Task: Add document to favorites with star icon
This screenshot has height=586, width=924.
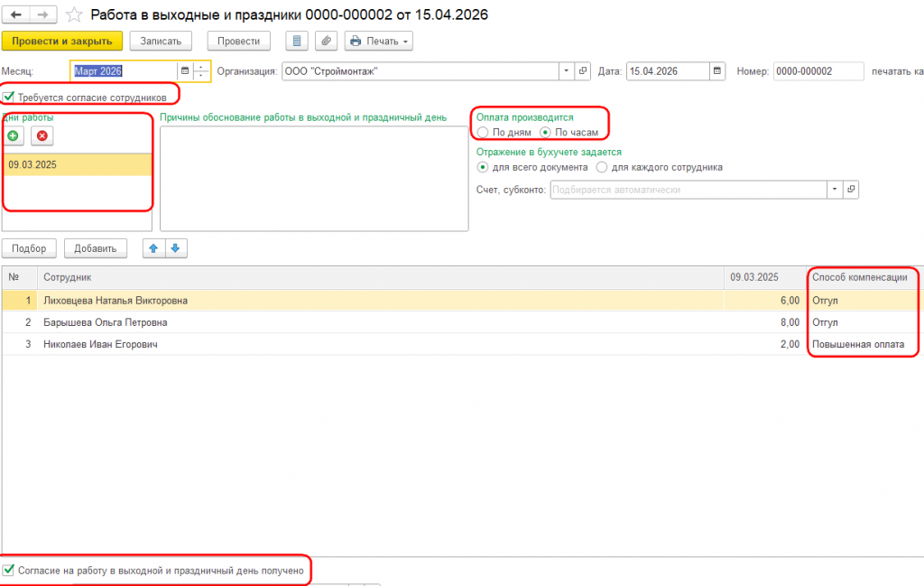Action: (74, 14)
